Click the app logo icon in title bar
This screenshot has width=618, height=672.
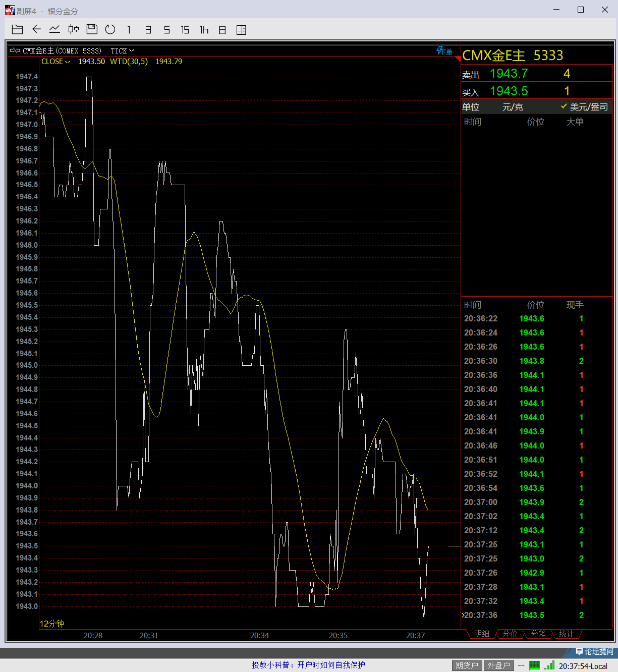click(x=10, y=10)
